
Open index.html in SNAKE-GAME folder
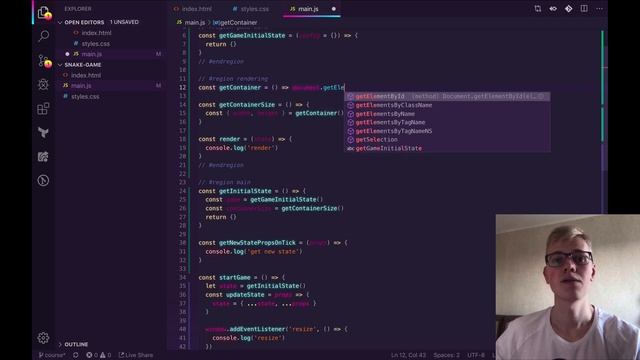[86, 76]
